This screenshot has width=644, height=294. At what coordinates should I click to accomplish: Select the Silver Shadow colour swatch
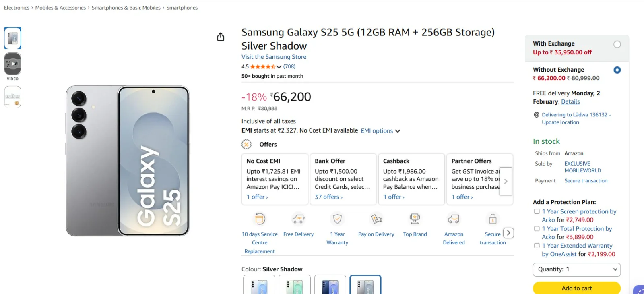point(365,285)
